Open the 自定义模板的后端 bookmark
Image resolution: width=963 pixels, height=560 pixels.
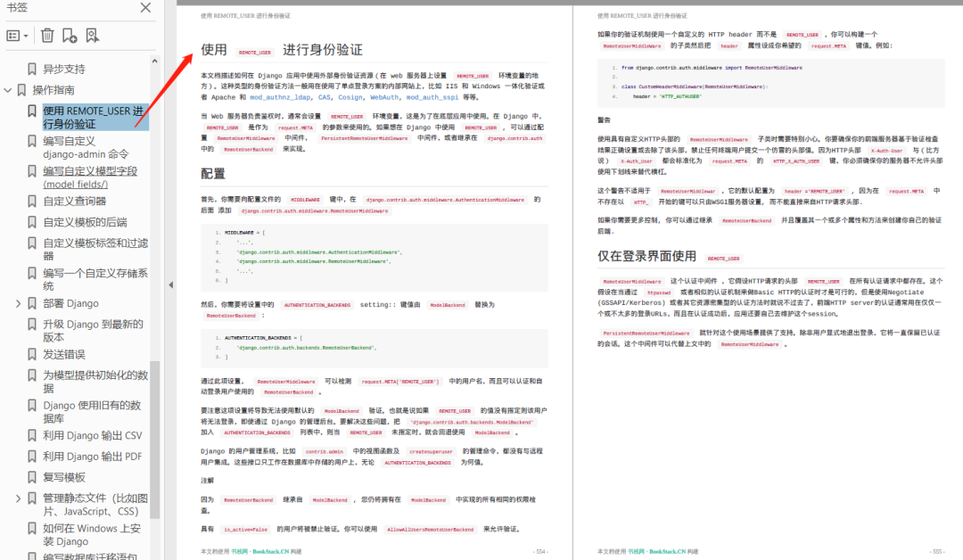[x=85, y=222]
